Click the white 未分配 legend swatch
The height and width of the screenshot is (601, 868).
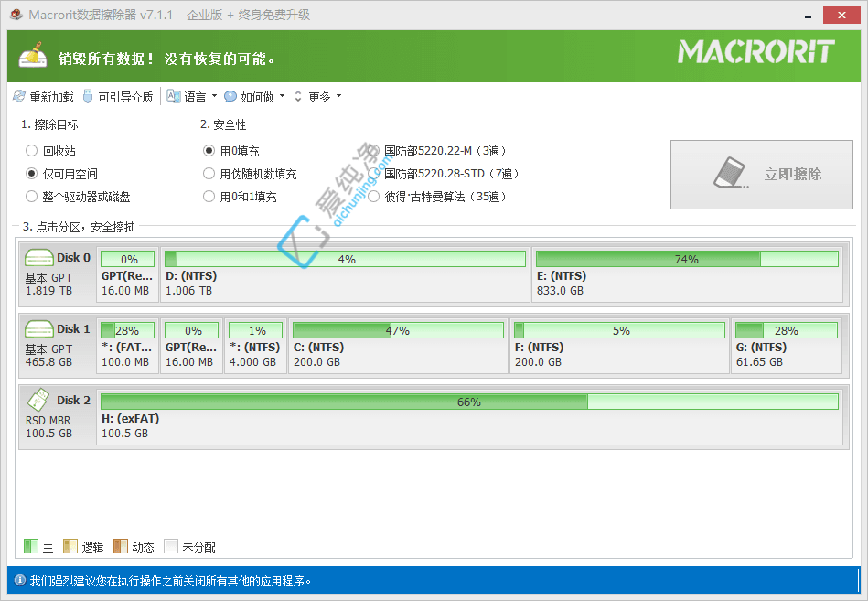(171, 546)
